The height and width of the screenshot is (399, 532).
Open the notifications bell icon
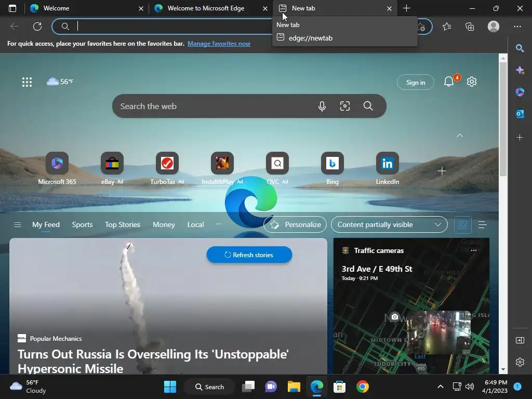[449, 82]
